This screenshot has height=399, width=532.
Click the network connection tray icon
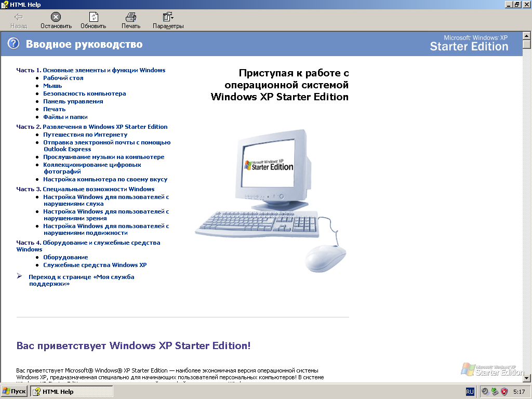click(495, 392)
